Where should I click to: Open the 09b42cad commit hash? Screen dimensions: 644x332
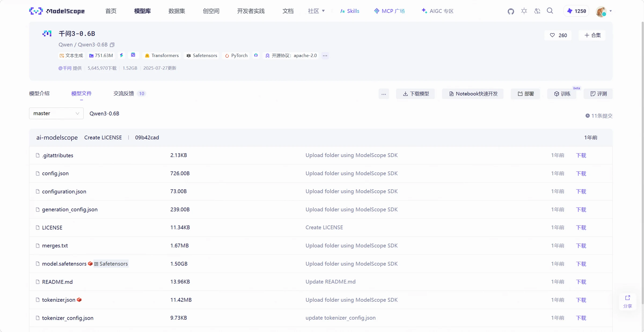(x=147, y=138)
